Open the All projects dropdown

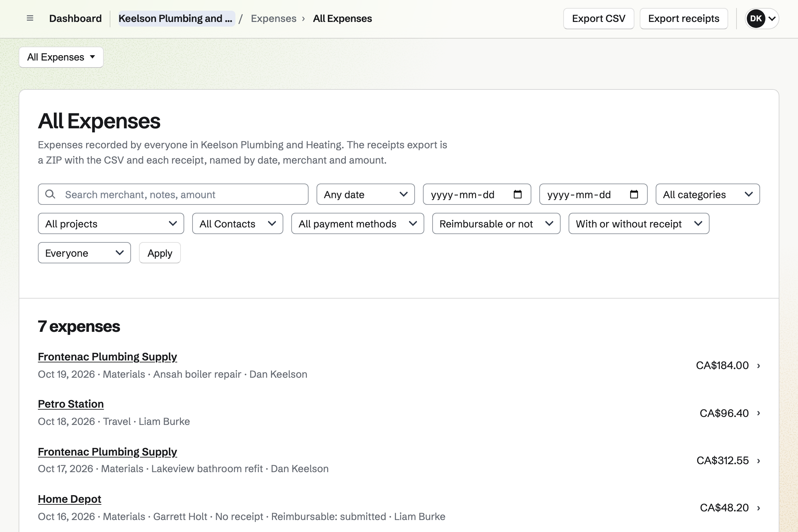pos(111,223)
